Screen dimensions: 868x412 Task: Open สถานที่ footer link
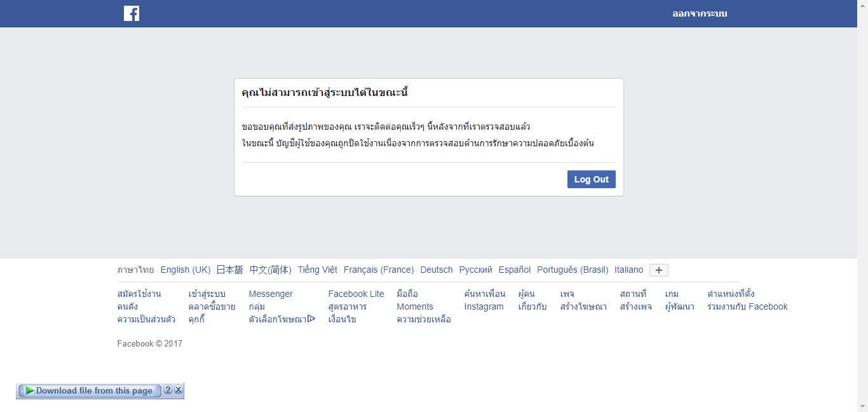tap(633, 294)
